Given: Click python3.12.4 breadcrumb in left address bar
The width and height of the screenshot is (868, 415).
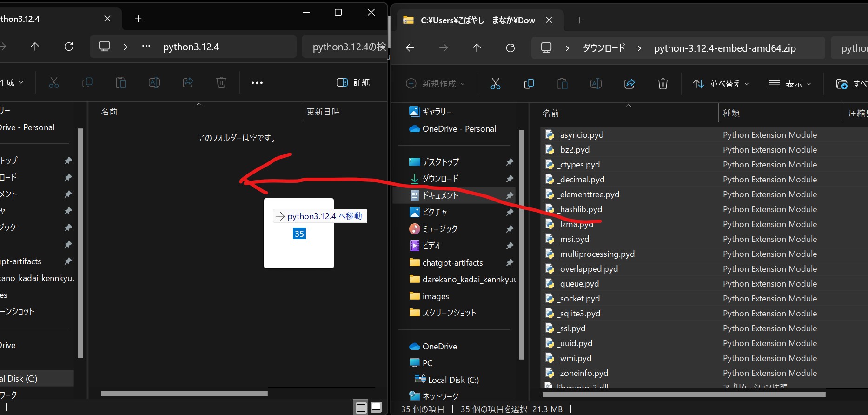Looking at the screenshot, I should [191, 47].
